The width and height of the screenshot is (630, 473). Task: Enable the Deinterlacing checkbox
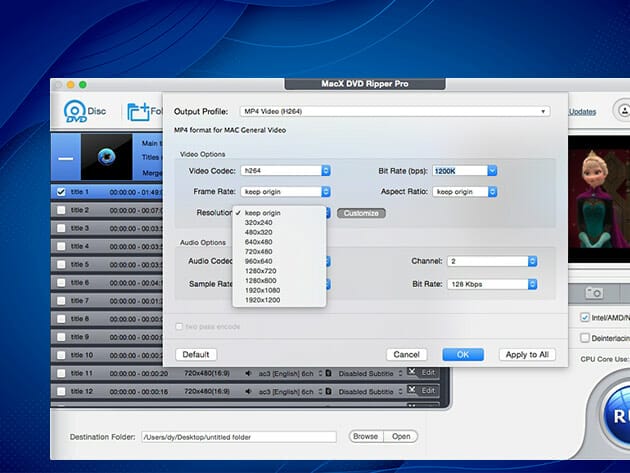pyautogui.click(x=585, y=338)
